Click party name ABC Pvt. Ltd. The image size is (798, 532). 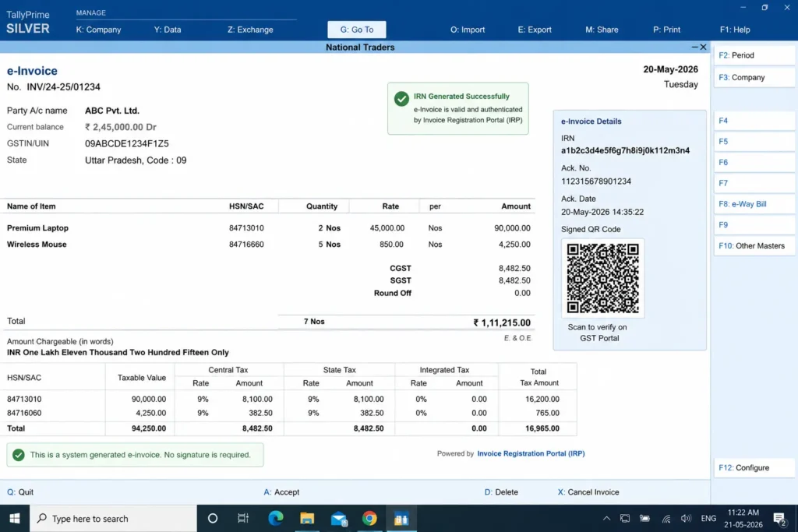[112, 111]
